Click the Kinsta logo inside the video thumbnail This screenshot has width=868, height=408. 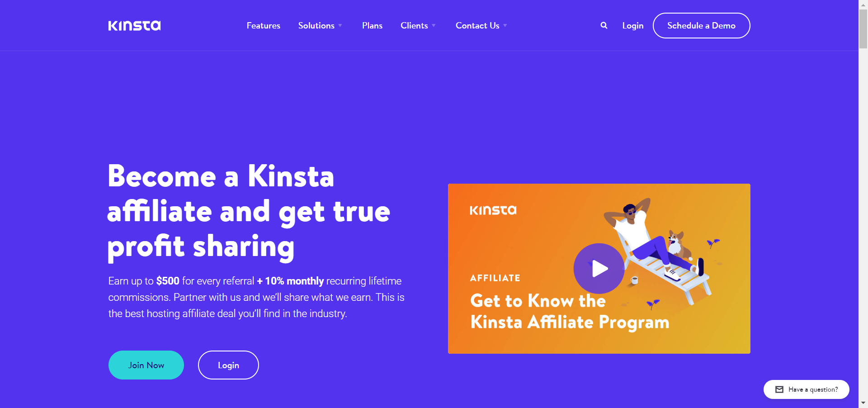point(493,210)
